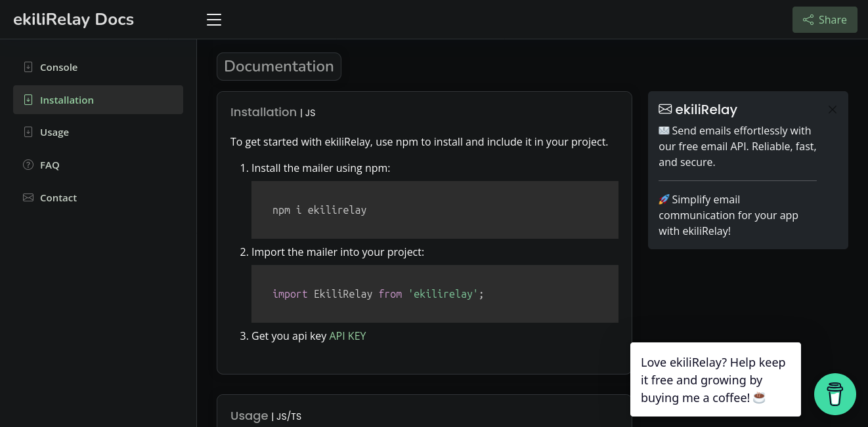This screenshot has height=427, width=868.
Task: Open the Contact sidebar item
Action: pos(58,198)
